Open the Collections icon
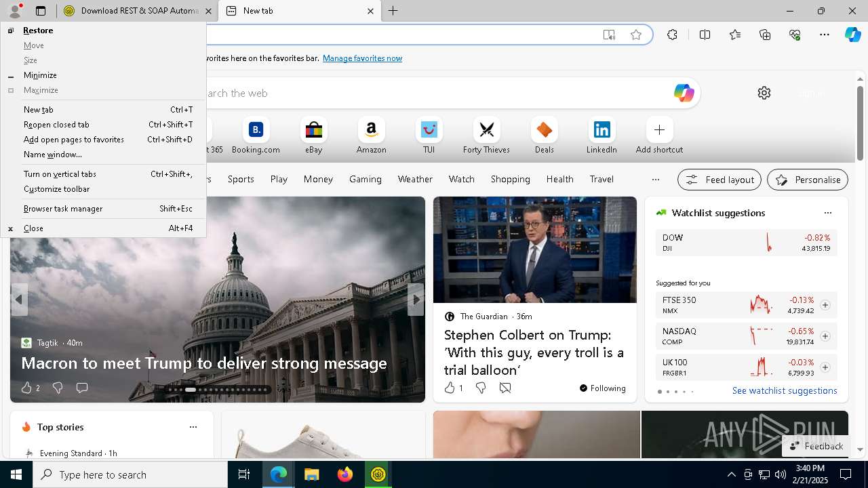This screenshot has height=488, width=868. click(x=765, y=35)
